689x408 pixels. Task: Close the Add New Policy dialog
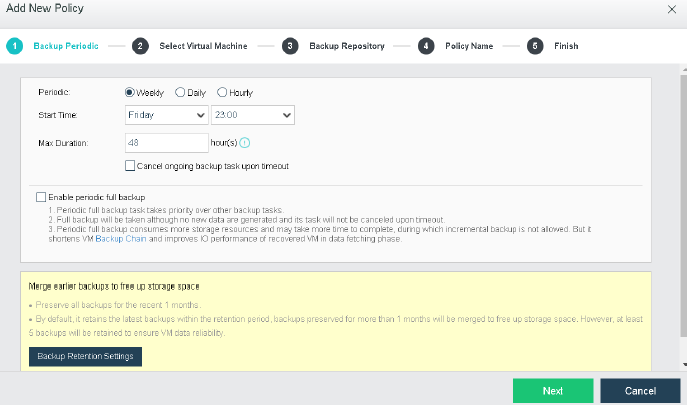pos(671,8)
